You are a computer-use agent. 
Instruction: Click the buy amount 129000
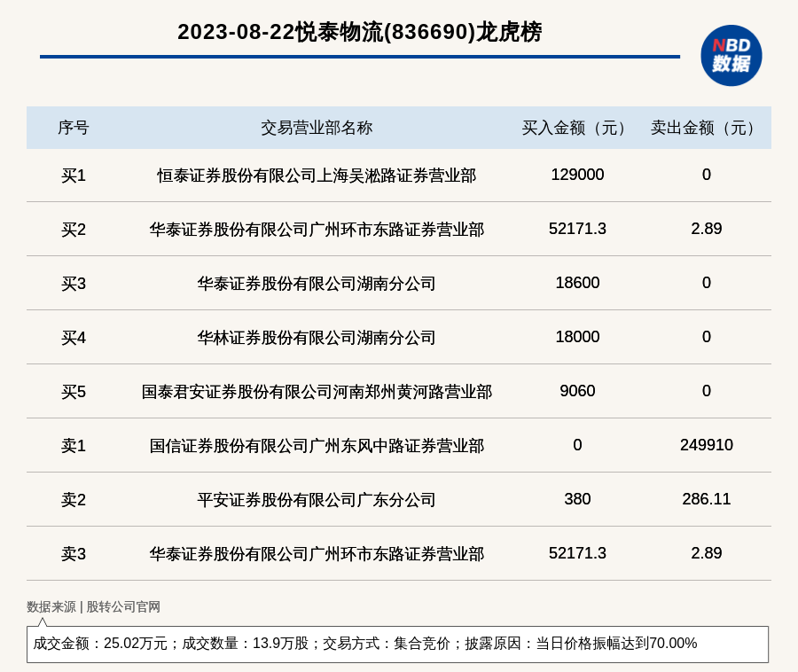[577, 175]
